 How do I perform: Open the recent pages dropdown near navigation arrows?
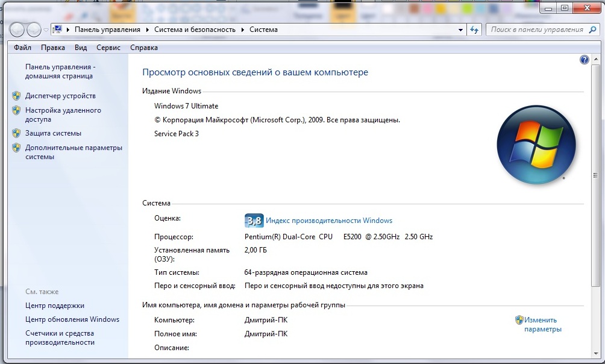[x=46, y=30]
